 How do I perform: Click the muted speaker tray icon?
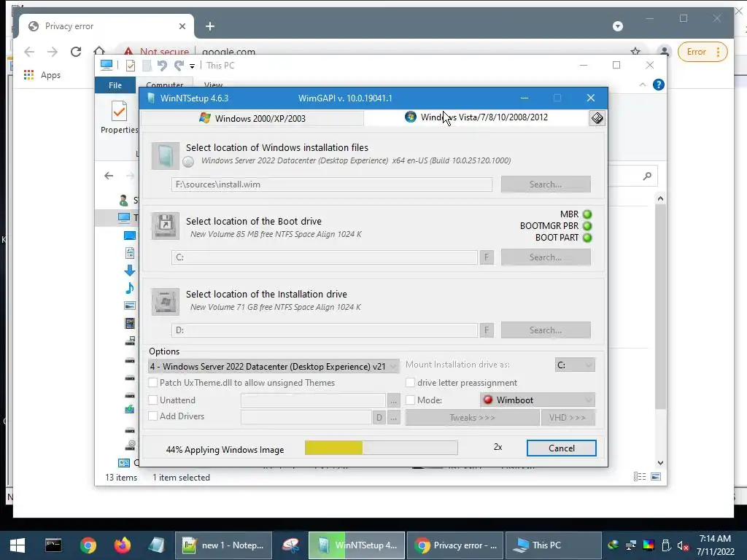(x=683, y=545)
